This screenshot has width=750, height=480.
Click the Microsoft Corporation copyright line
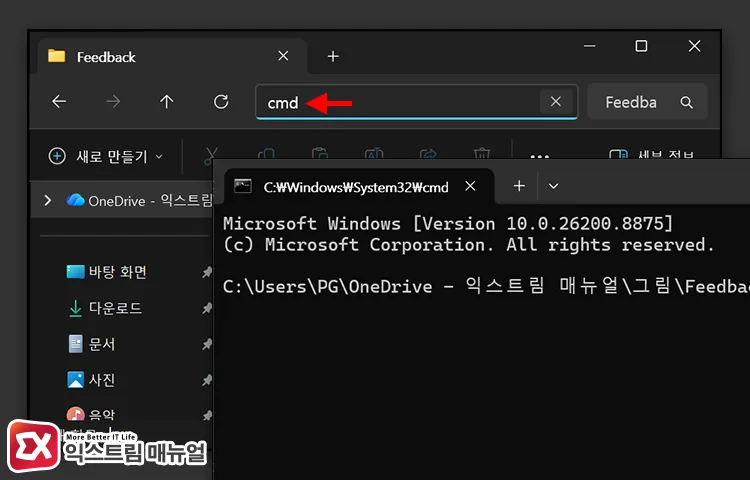(x=469, y=245)
